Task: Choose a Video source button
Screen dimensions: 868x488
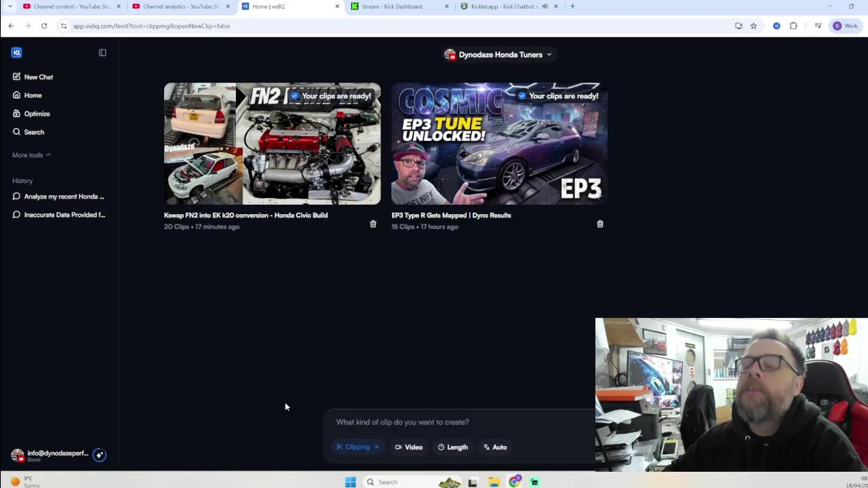Action: (x=409, y=447)
